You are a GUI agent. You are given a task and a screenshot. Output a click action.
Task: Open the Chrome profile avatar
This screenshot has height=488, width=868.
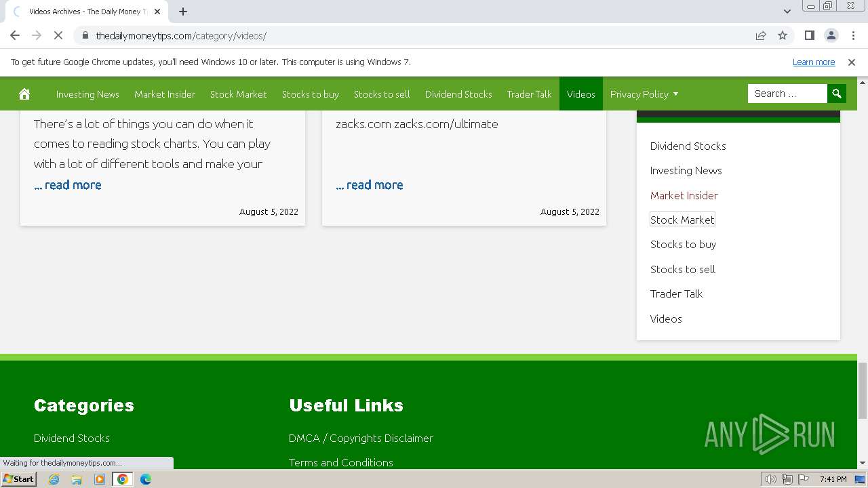click(x=831, y=35)
